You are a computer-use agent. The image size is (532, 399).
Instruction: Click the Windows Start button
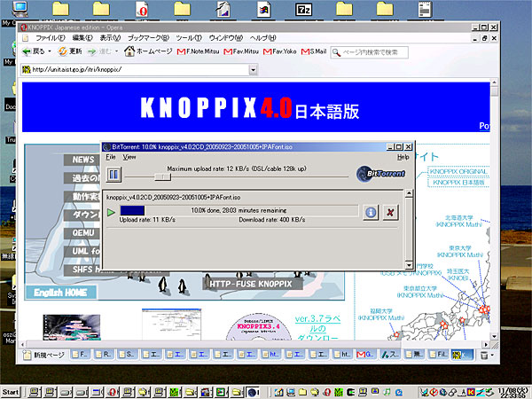pos(12,391)
